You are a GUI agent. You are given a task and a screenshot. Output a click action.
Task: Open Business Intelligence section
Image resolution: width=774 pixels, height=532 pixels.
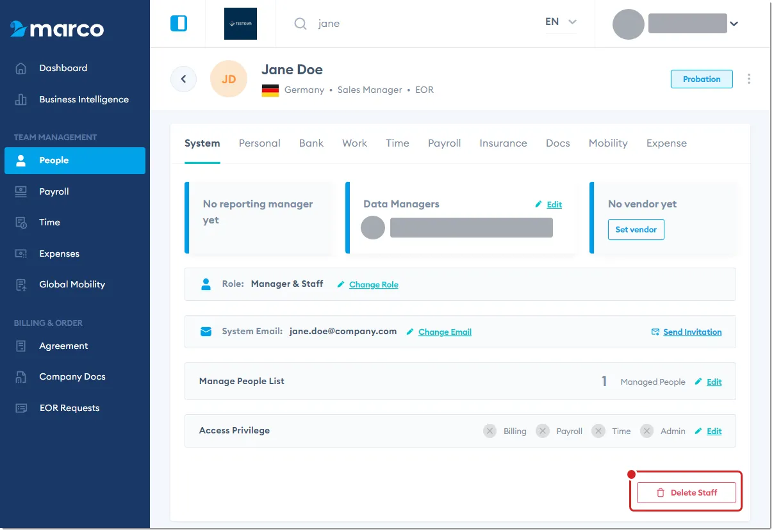click(83, 99)
